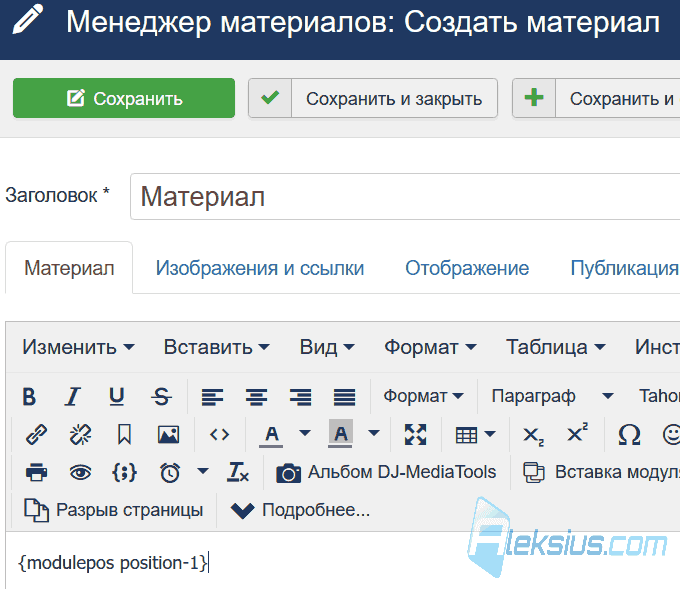680x589 pixels.
Task: Insert an anchor bookmark
Action: tap(124, 434)
